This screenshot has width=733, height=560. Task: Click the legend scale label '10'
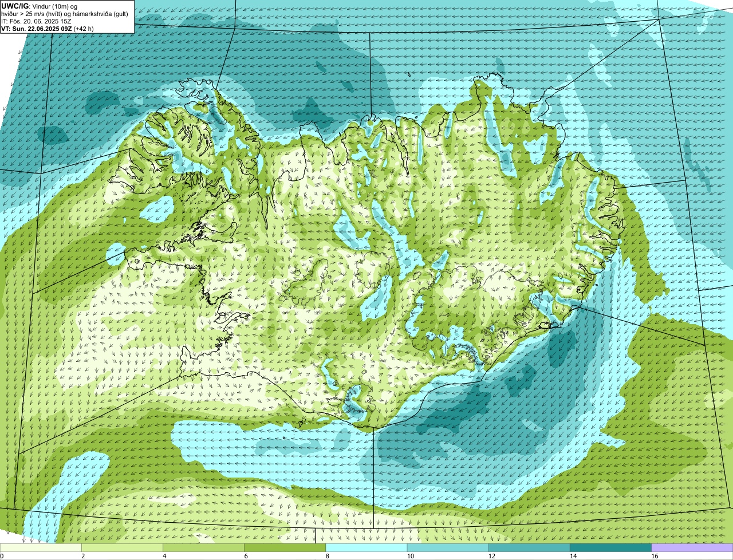point(410,556)
